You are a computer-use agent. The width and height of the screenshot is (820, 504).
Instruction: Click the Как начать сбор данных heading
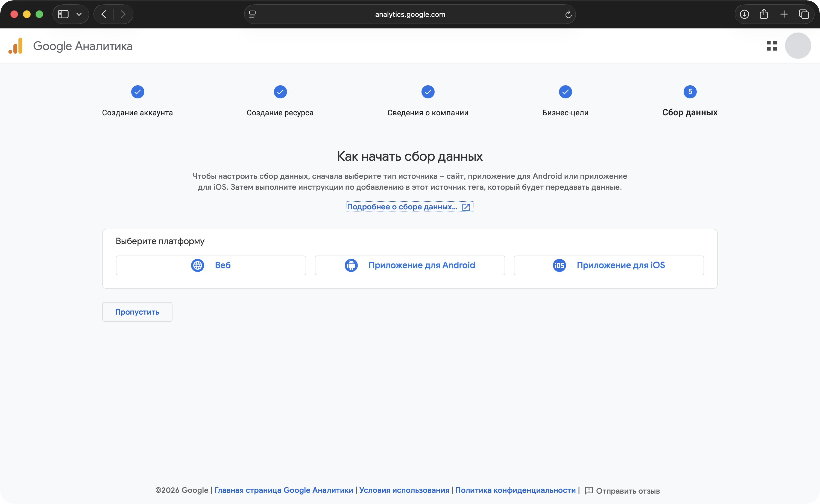tap(410, 156)
